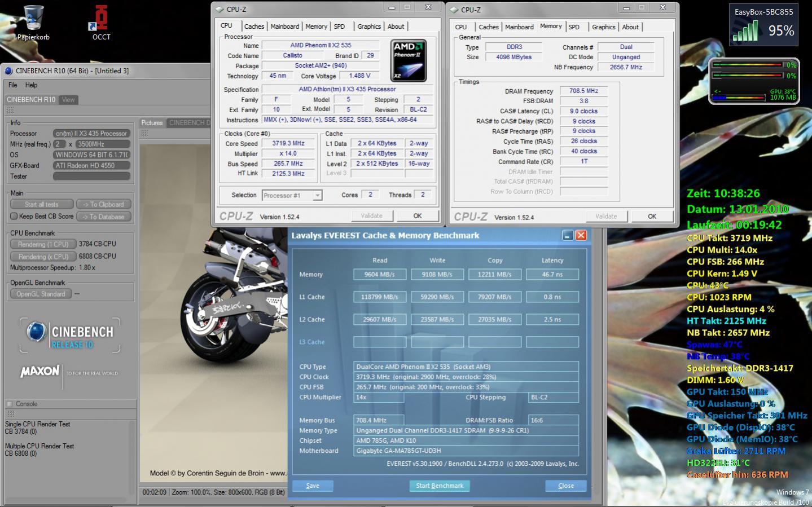The image size is (812, 507).
Task: Switch to Mainboard tab in left CPU-Z
Action: 284,27
